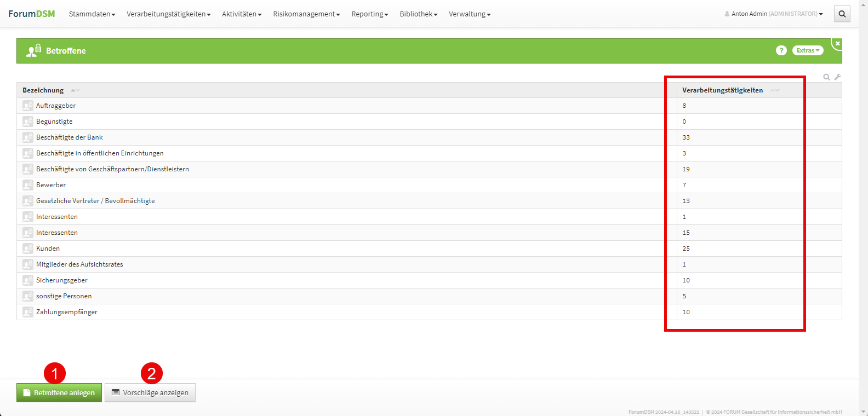Select the Auftraggeber row name
The width and height of the screenshot is (868, 416).
pyautogui.click(x=56, y=106)
